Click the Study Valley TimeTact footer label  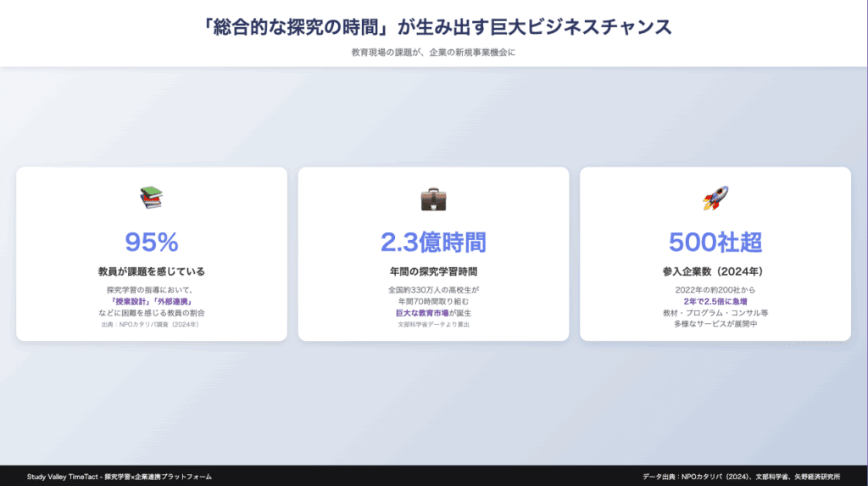pos(119,477)
